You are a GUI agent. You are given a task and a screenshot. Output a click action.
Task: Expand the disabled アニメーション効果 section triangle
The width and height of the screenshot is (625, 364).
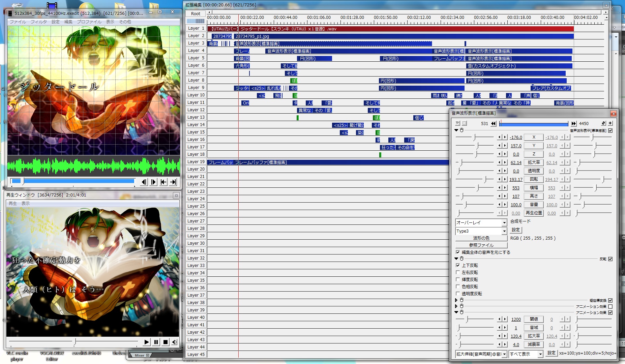456,306
